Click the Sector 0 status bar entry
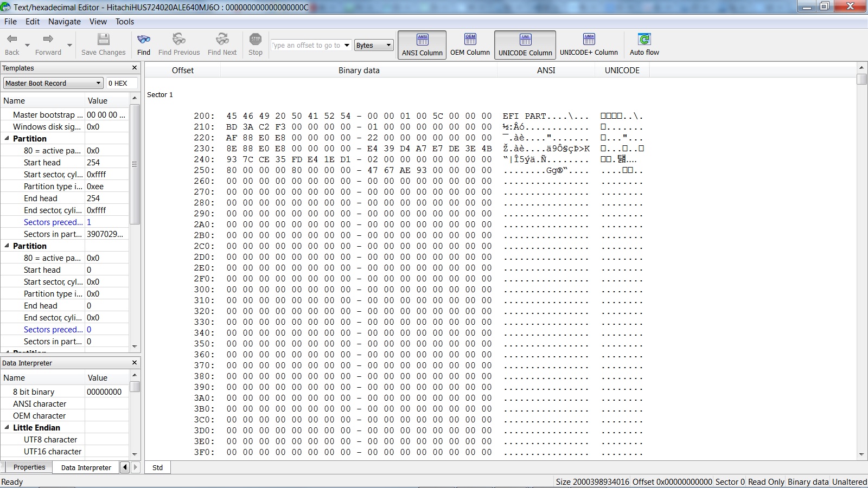Viewport: 868px width, 488px height. (x=730, y=481)
